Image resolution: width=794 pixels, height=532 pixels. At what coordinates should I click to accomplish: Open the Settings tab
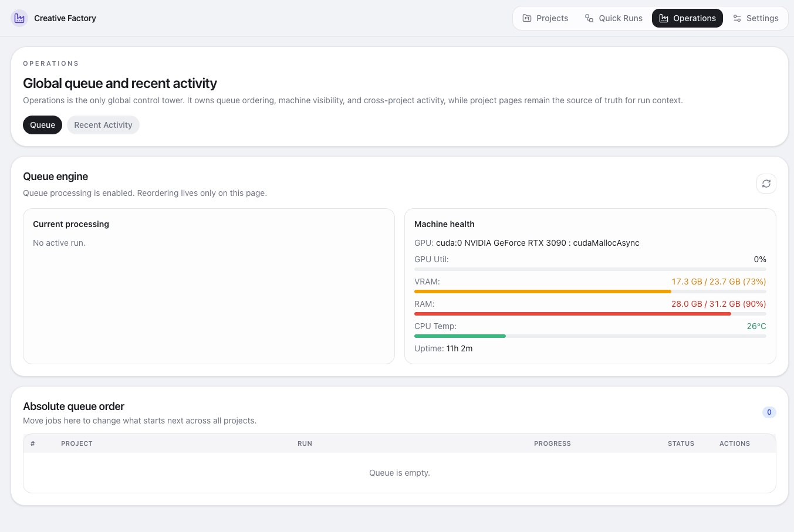(755, 18)
